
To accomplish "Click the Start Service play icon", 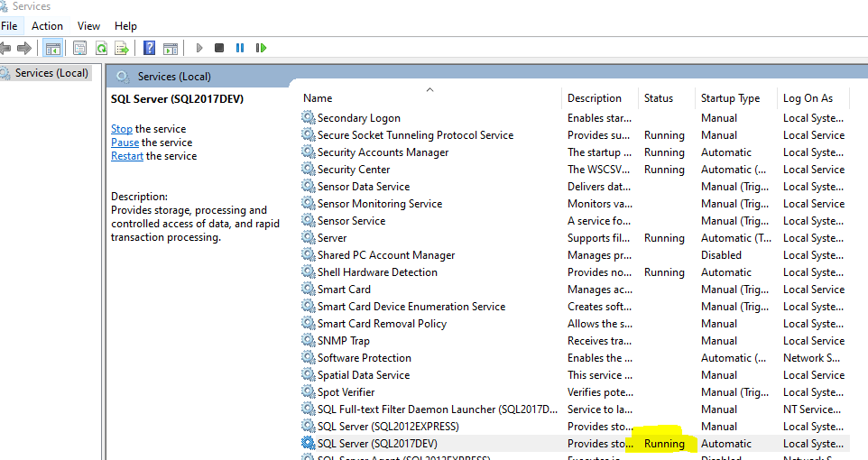I will tap(199, 48).
